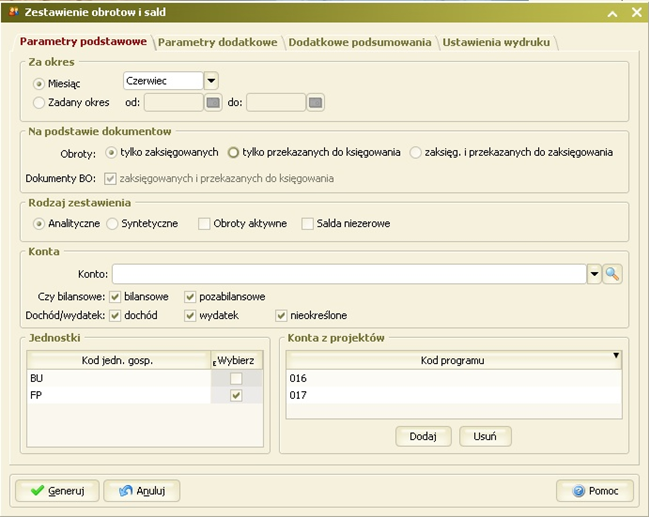Click the Kod programu column header
The height and width of the screenshot is (517, 649).
click(x=452, y=361)
